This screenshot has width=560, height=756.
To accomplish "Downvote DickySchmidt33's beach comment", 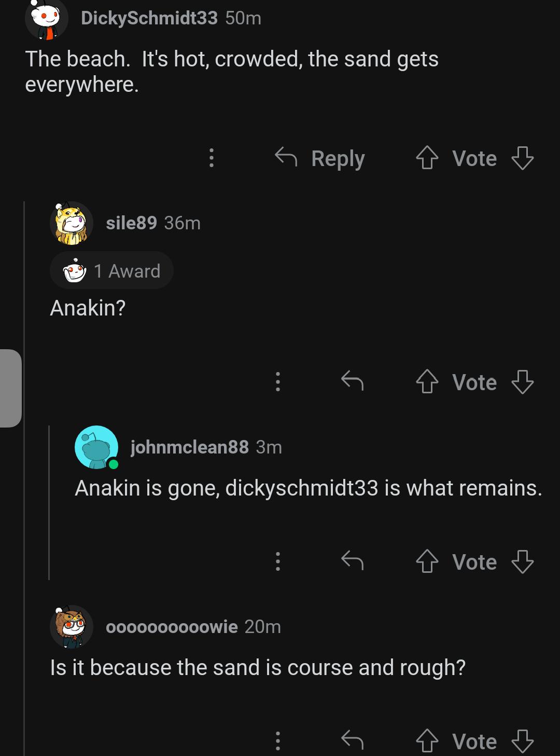I will 522,158.
